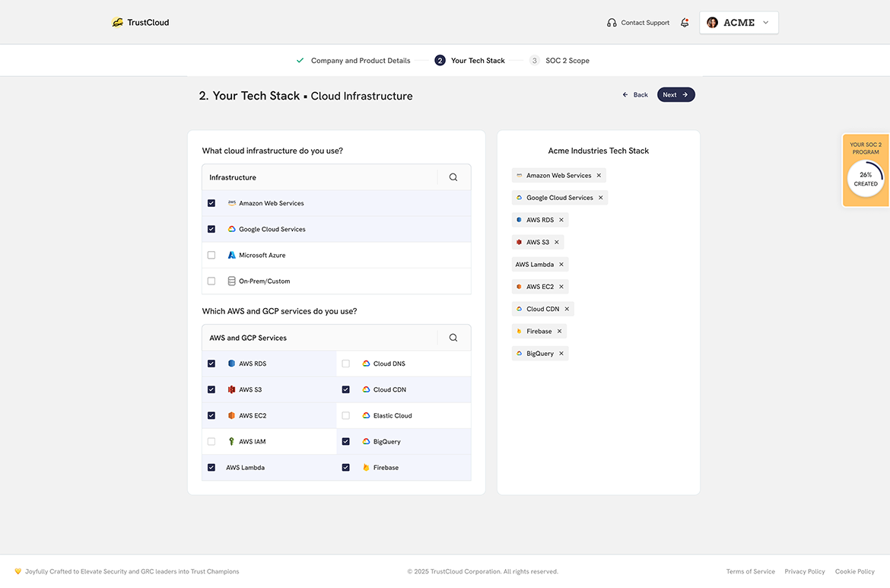Click the AWS Lambda row label
This screenshot has height=588, width=890.
point(245,468)
